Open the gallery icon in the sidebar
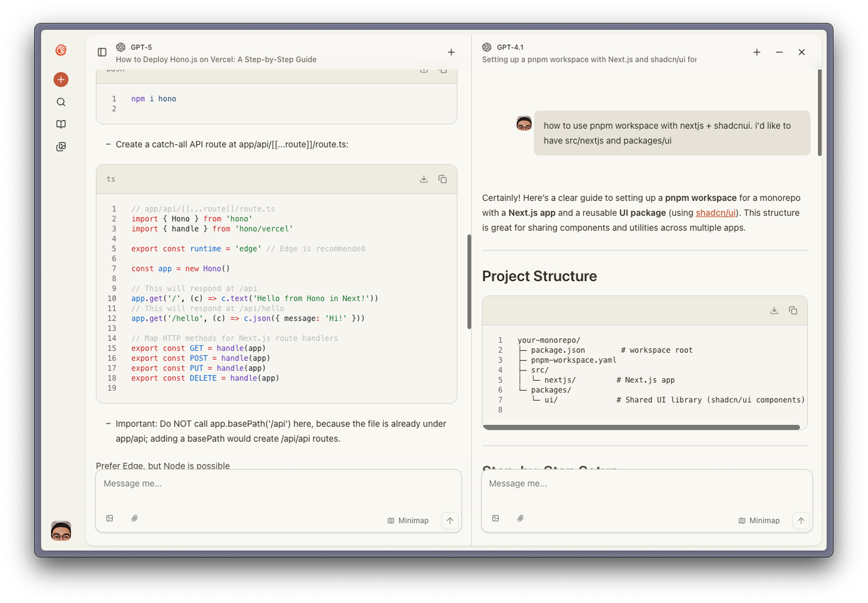This screenshot has height=603, width=868. click(61, 147)
